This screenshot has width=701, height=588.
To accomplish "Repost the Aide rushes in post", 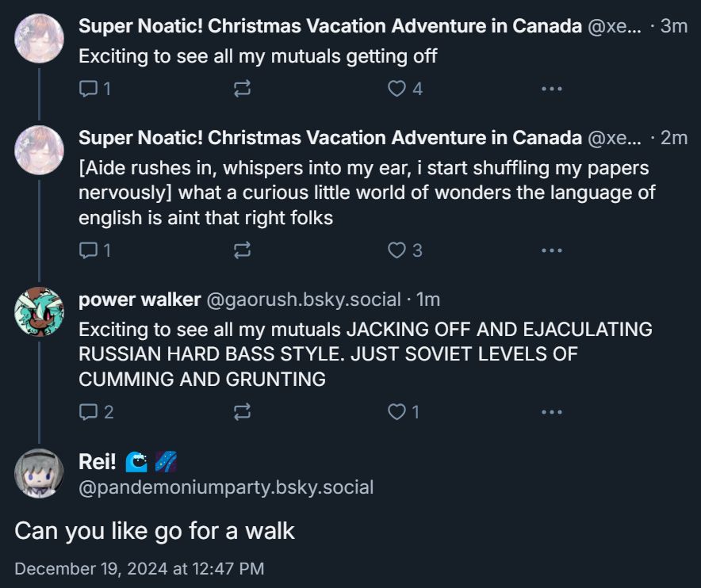I will tap(243, 250).
